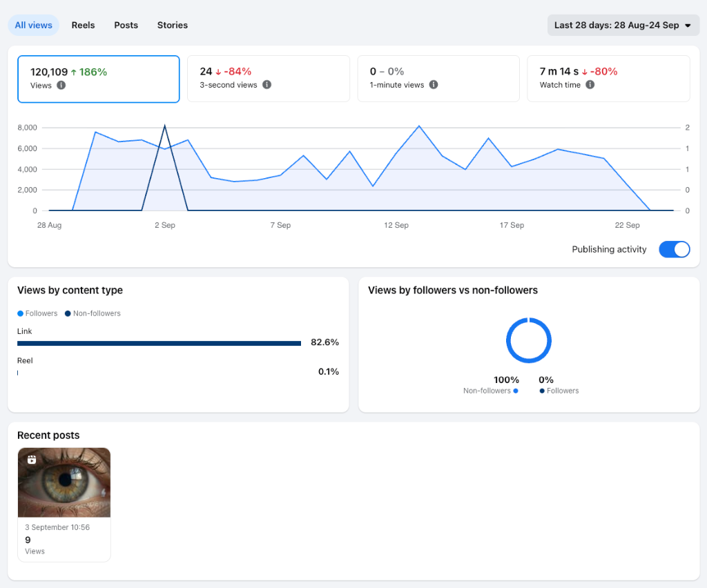
Task: Click the Non-followers legend dot in content type
Action: [x=68, y=313]
